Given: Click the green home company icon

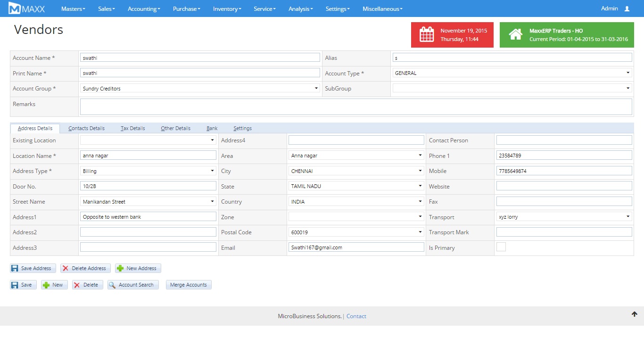Looking at the screenshot, I should tap(515, 35).
